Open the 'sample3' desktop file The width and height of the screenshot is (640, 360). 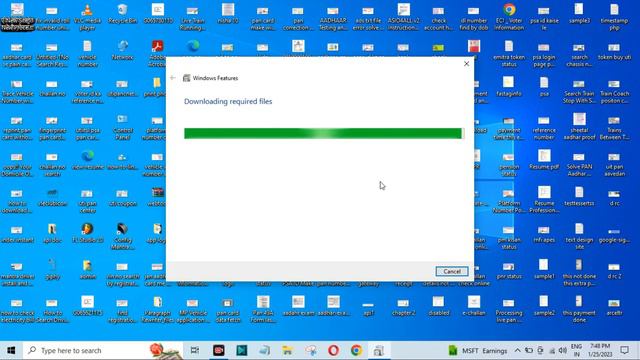[x=579, y=13]
